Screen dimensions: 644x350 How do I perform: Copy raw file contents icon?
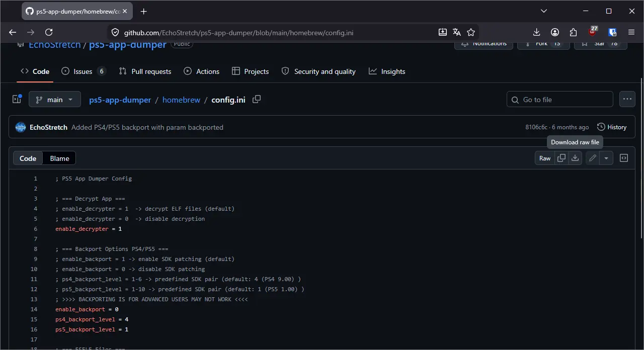(x=561, y=158)
